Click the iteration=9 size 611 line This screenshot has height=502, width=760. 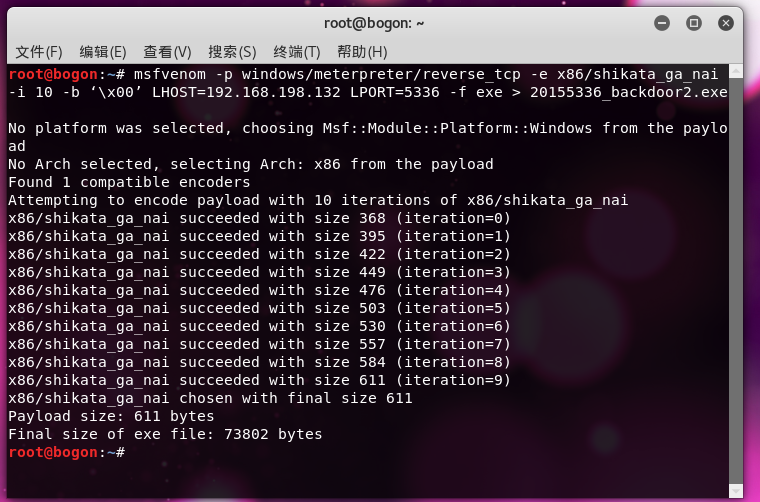259,380
